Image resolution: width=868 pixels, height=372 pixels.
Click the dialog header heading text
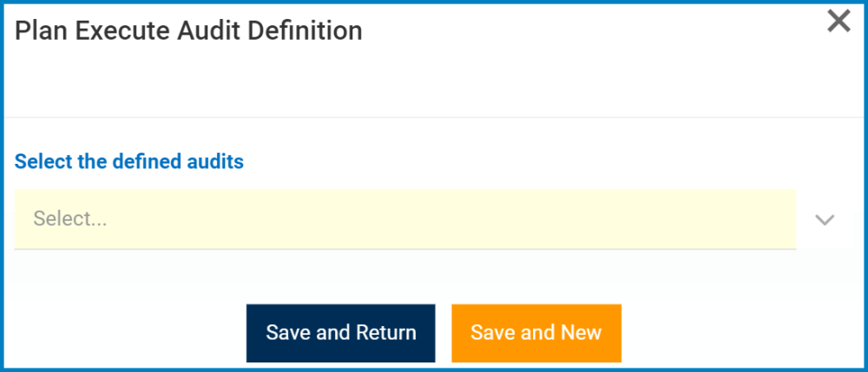pyautogui.click(x=188, y=31)
